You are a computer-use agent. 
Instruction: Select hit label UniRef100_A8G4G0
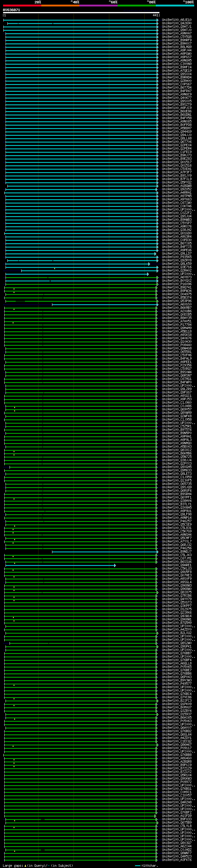[177, 758]
